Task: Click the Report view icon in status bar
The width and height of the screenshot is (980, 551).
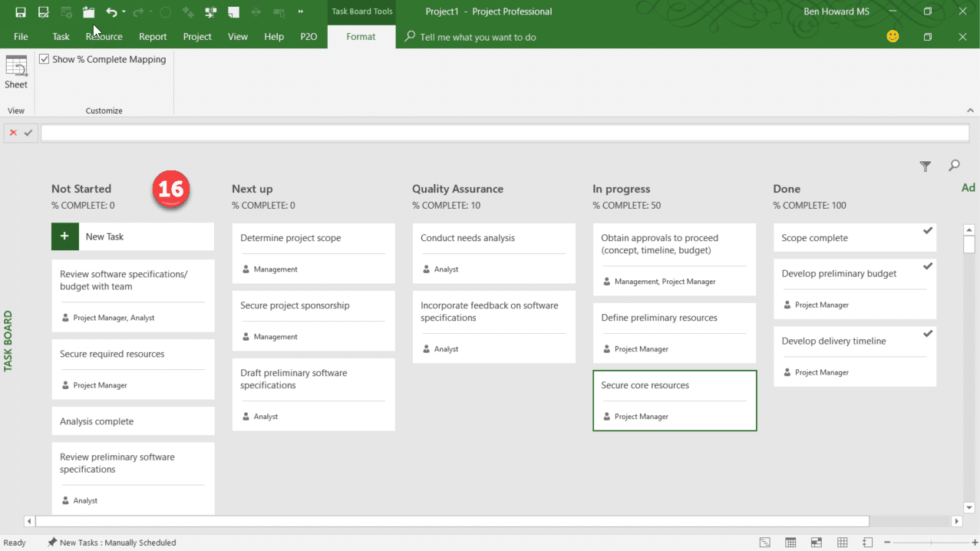Action: click(x=868, y=543)
